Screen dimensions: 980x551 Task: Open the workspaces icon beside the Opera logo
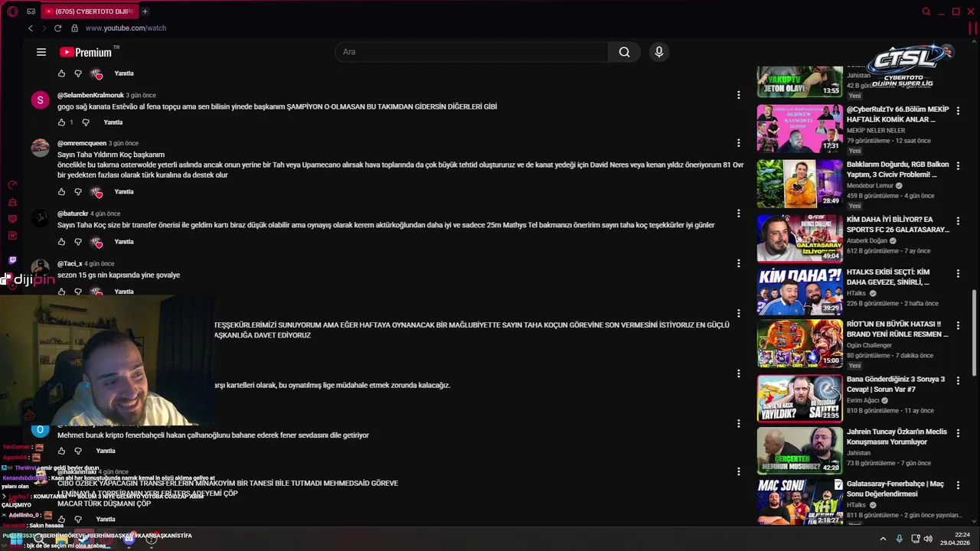pyautogui.click(x=31, y=11)
